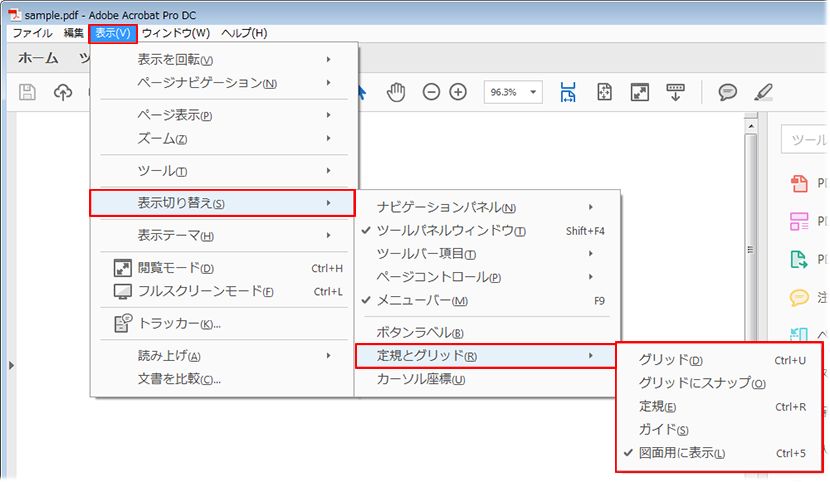Select 表示切り替え menu item
The height and width of the screenshot is (482, 830).
(x=222, y=203)
